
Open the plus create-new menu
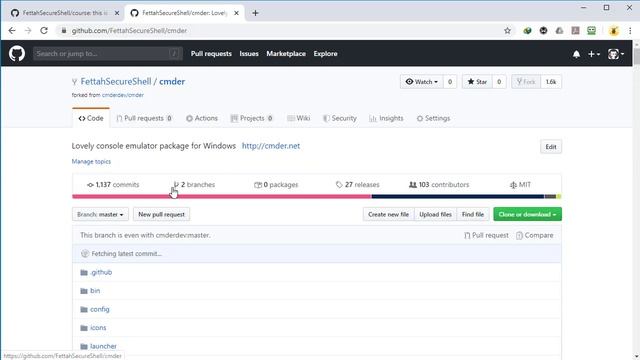pyautogui.click(x=593, y=54)
